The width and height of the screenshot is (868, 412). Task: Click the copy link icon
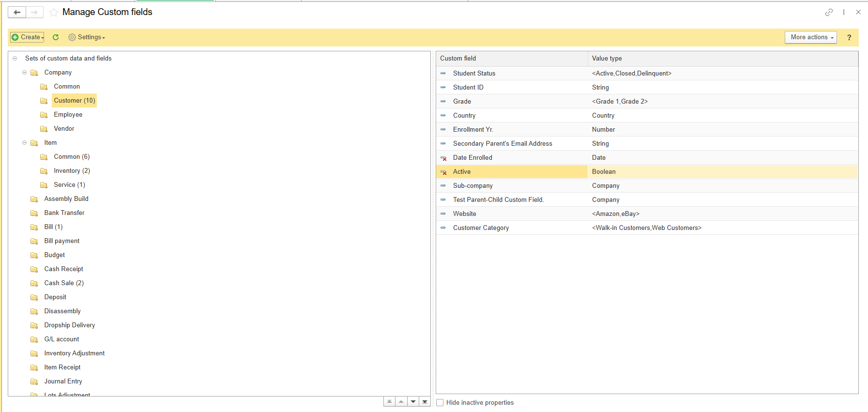pyautogui.click(x=829, y=12)
